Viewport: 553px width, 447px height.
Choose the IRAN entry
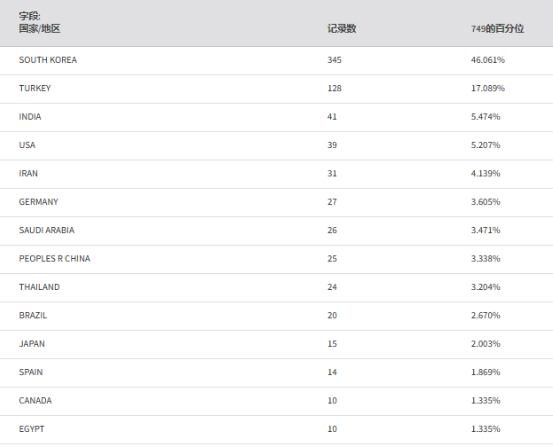(x=28, y=174)
